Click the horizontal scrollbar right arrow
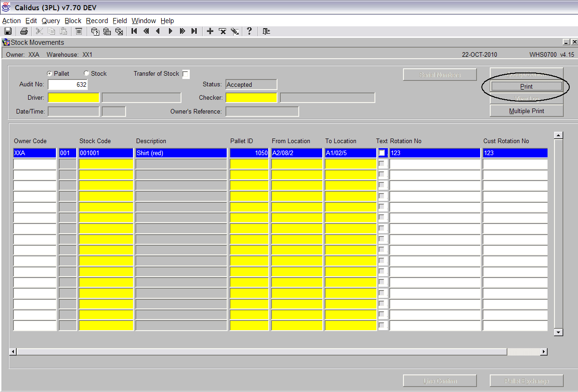This screenshot has width=578, height=392. tap(544, 352)
